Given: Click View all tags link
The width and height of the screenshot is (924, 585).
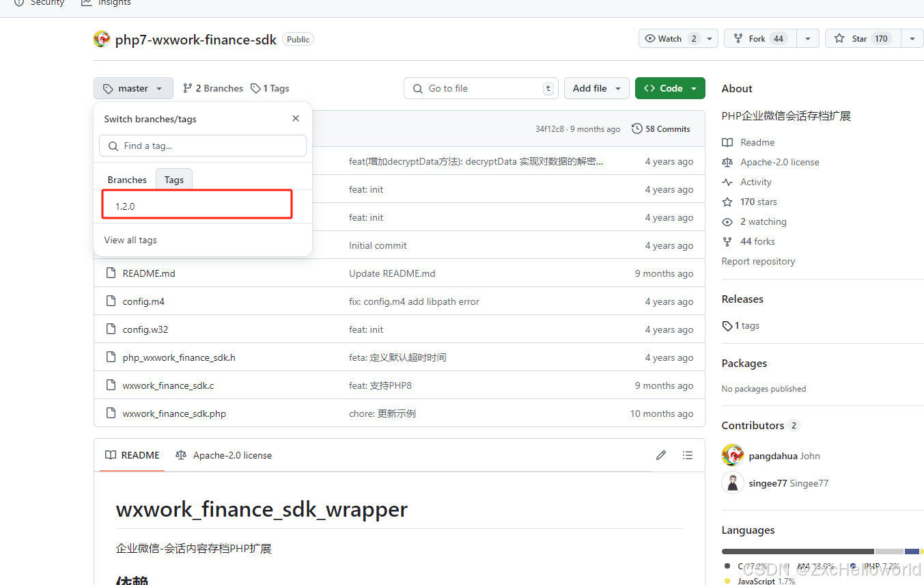Looking at the screenshot, I should (x=130, y=240).
